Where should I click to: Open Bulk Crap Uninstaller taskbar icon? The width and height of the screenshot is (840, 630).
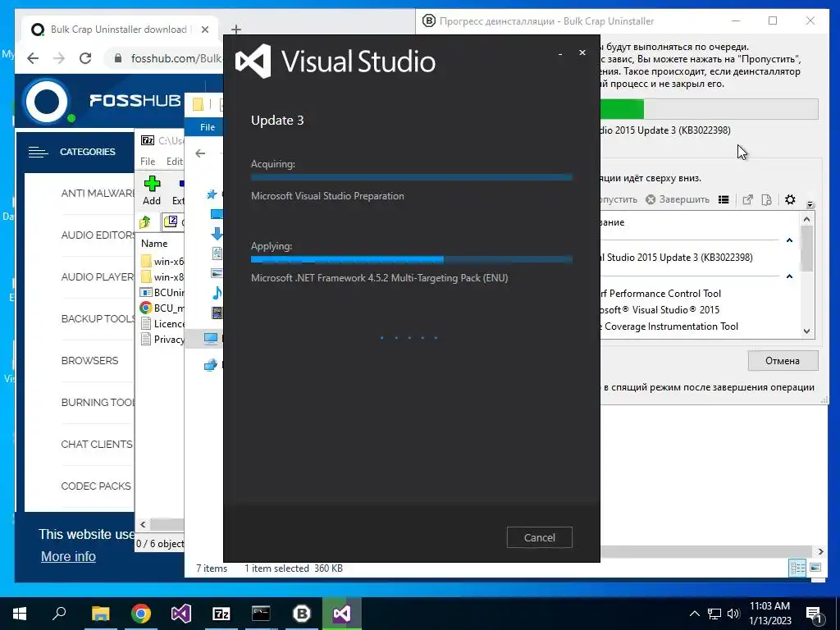click(x=302, y=614)
